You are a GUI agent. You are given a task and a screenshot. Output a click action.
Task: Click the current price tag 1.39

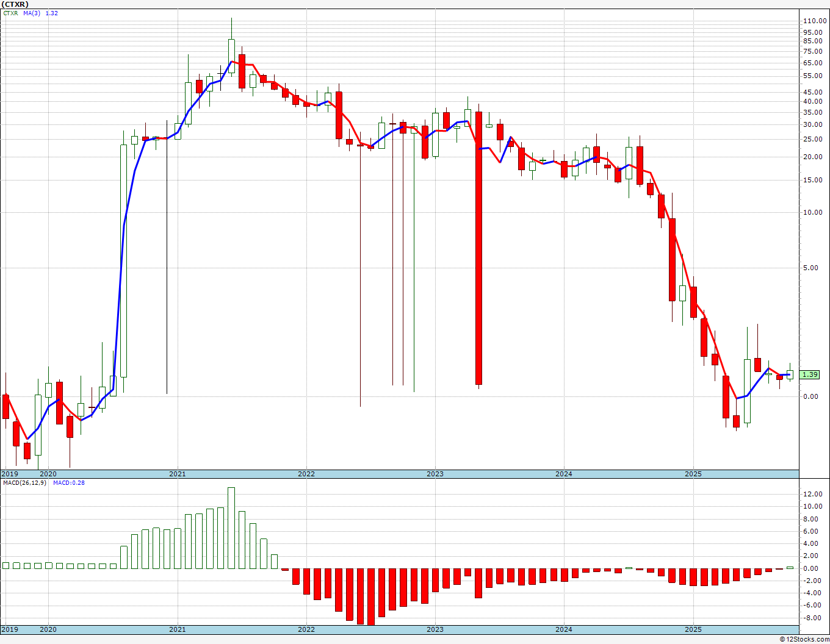(810, 374)
